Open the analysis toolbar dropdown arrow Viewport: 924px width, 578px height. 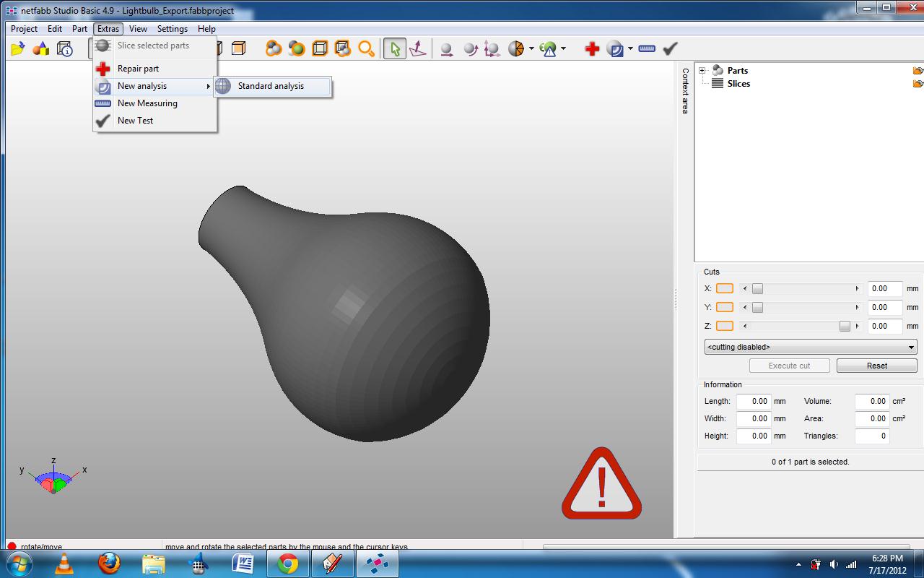(630, 48)
